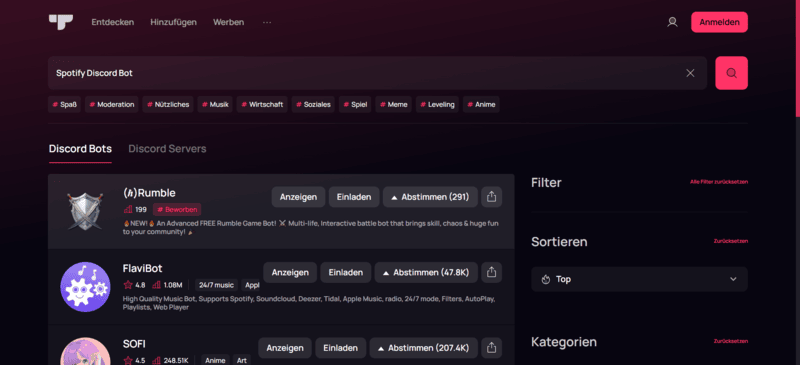Click Anzeigen for the Rumble bot

(x=298, y=197)
